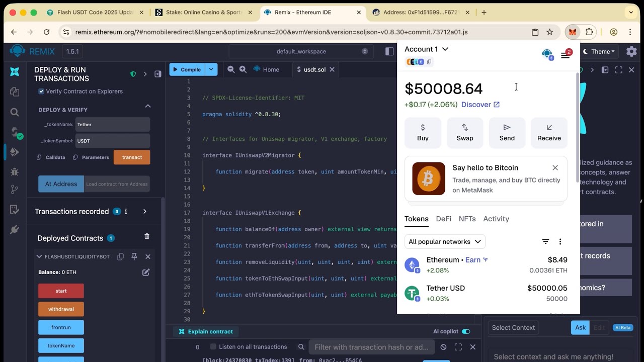The width and height of the screenshot is (644, 362).
Task: Open the token list filter icon
Action: [545, 242]
